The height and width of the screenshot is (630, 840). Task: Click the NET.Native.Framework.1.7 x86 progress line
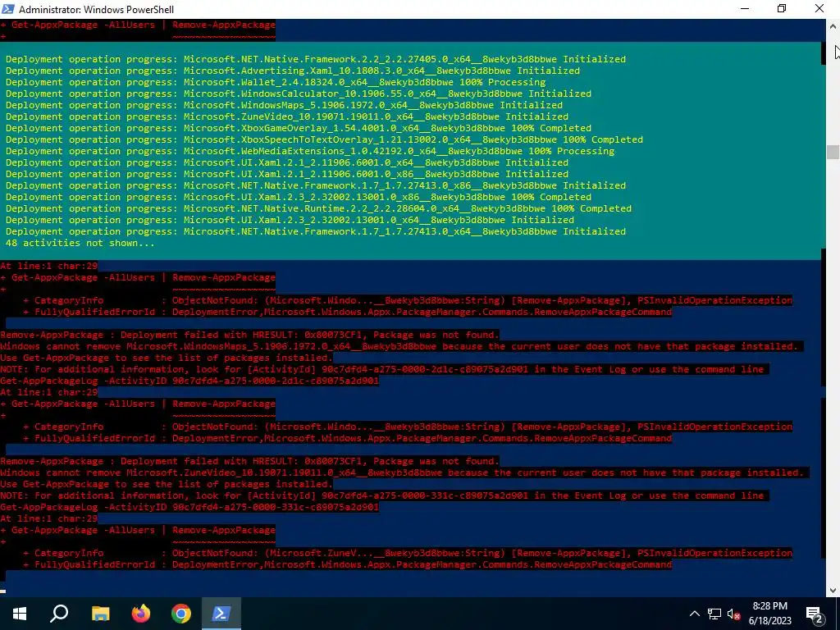pos(316,186)
